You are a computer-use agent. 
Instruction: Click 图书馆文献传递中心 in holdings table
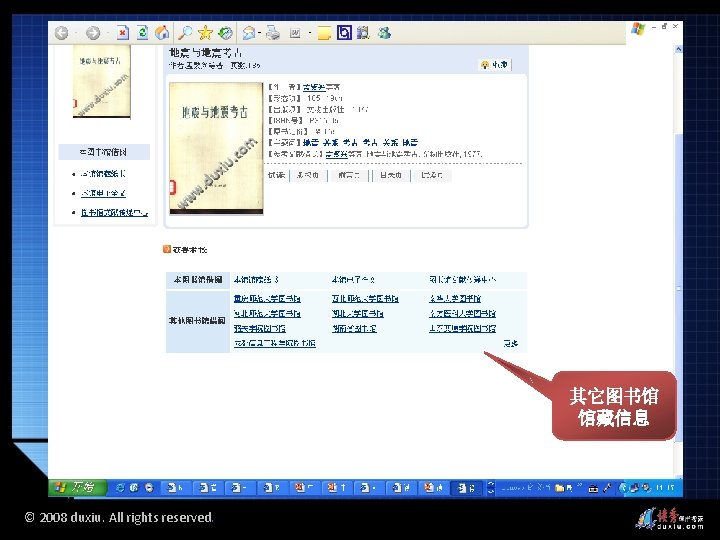pos(462,279)
